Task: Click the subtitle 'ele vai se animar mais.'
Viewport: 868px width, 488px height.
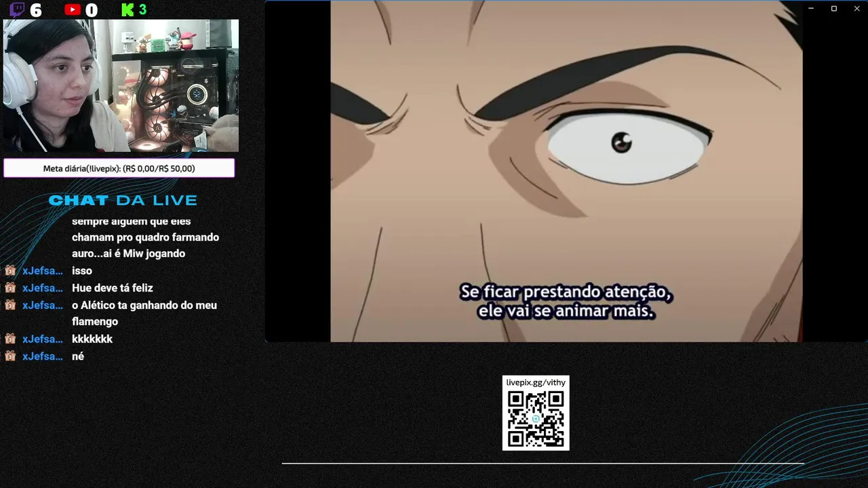Action: click(566, 312)
